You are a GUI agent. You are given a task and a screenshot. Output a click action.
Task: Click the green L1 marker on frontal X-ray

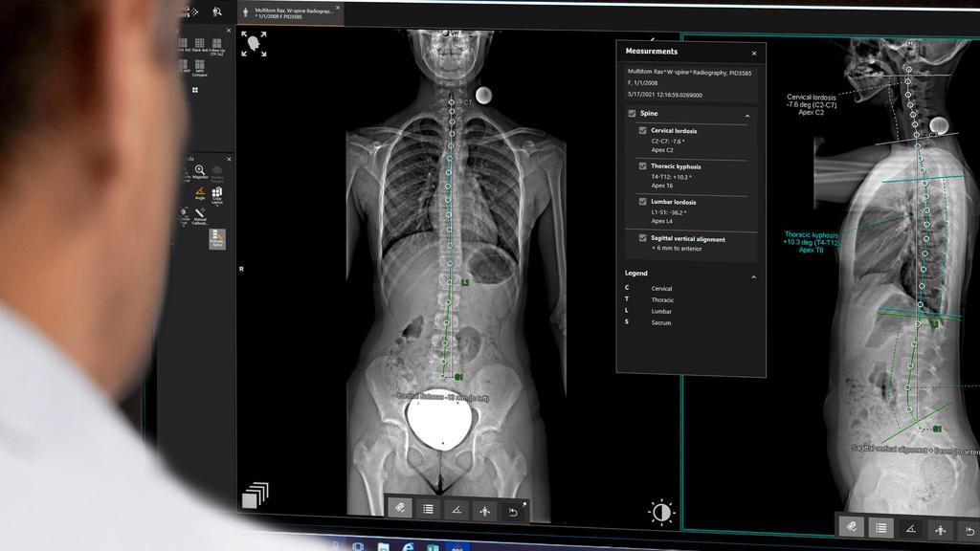[x=464, y=283]
